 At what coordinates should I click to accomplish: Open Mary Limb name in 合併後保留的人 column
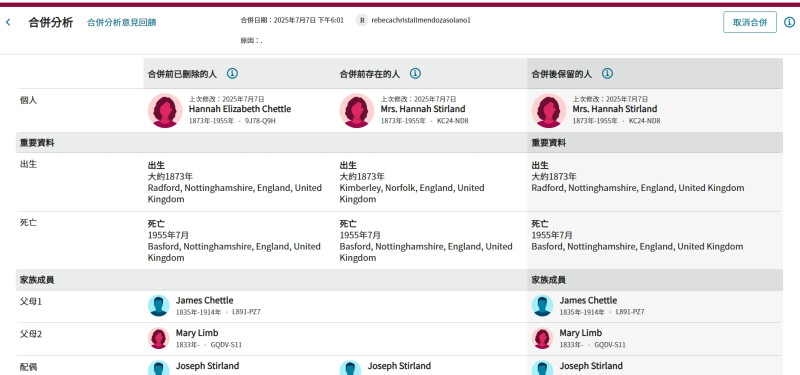click(581, 333)
